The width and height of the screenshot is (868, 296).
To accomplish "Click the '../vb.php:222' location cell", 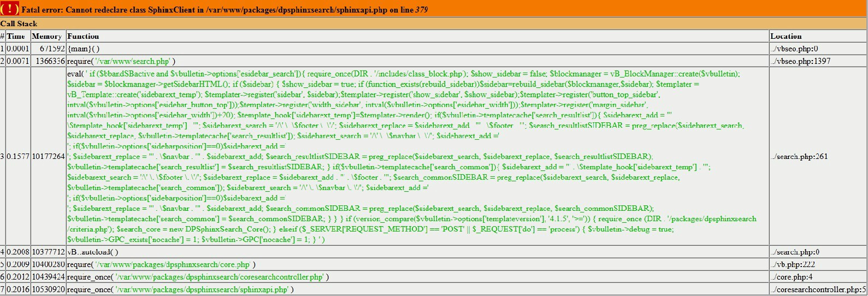I will [x=793, y=265].
